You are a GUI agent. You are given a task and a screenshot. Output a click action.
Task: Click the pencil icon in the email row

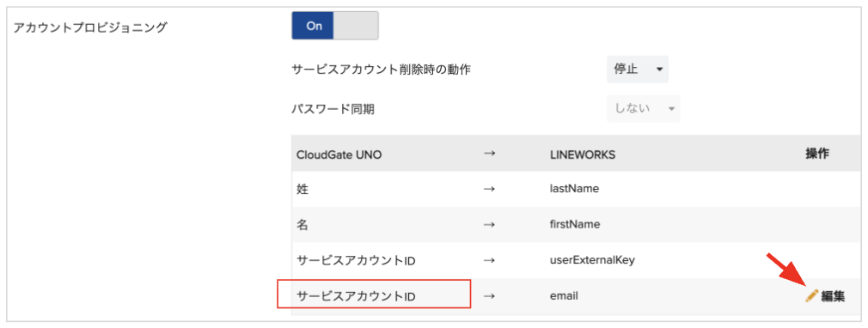click(811, 296)
